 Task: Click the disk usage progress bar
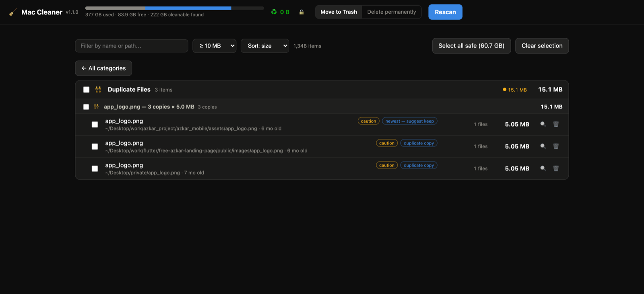[x=175, y=8]
